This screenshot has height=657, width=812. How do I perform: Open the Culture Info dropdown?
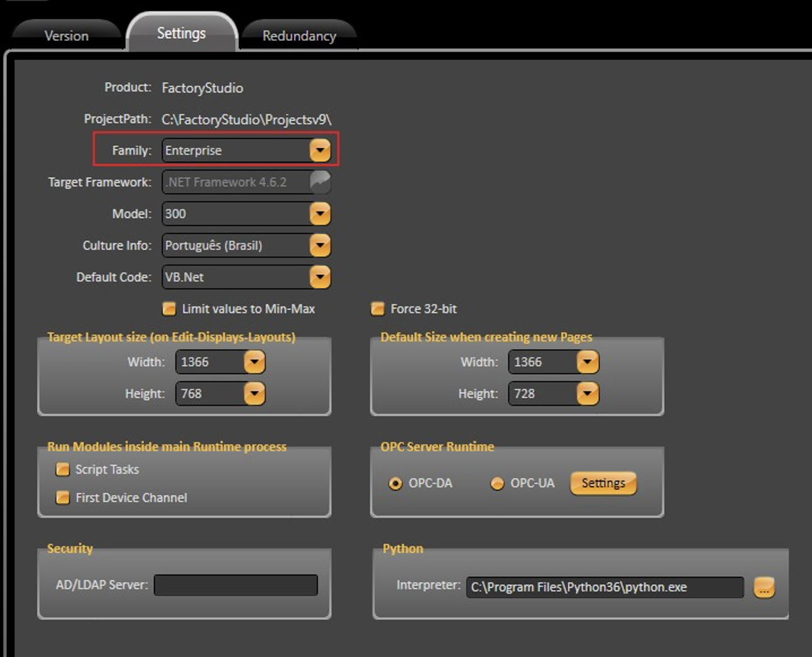[320, 245]
